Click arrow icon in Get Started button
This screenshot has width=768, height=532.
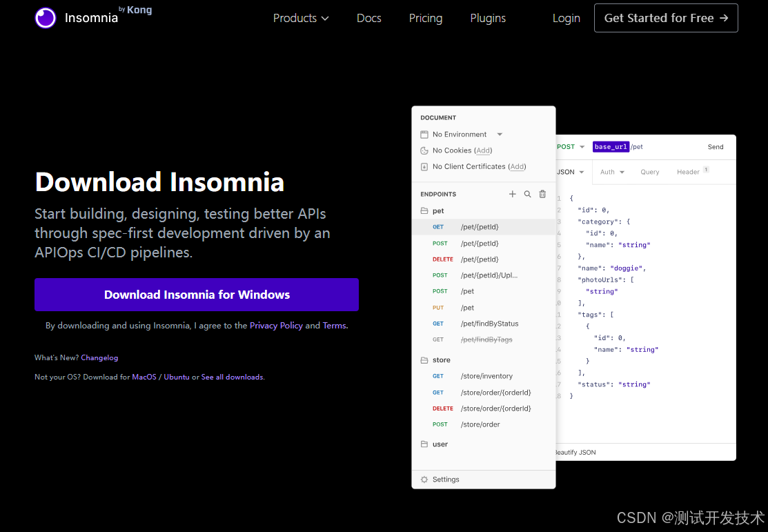point(724,18)
